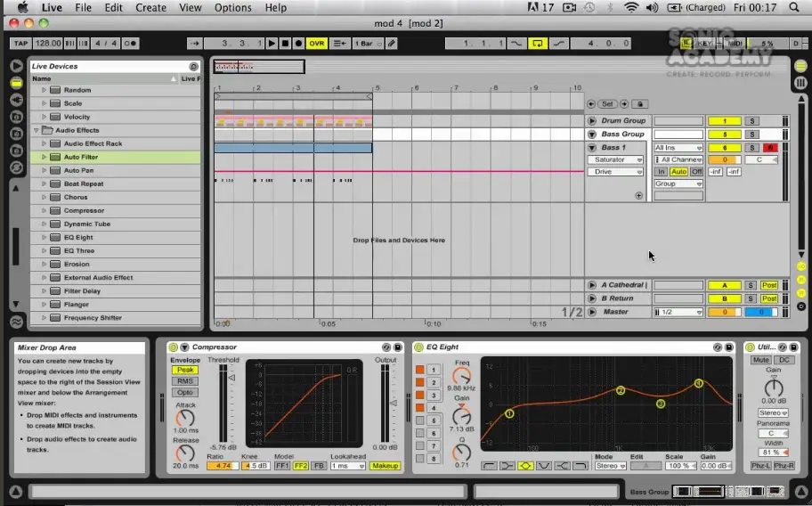Show or hide the browser sidebar arrow

[x=17, y=66]
